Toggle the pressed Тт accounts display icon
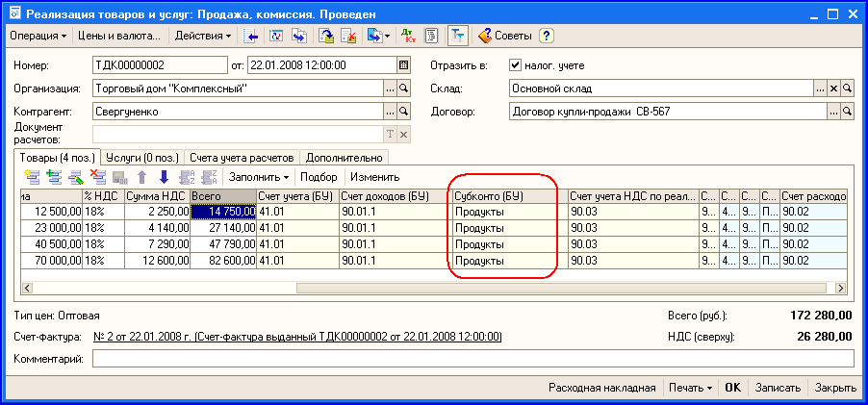 pyautogui.click(x=458, y=36)
